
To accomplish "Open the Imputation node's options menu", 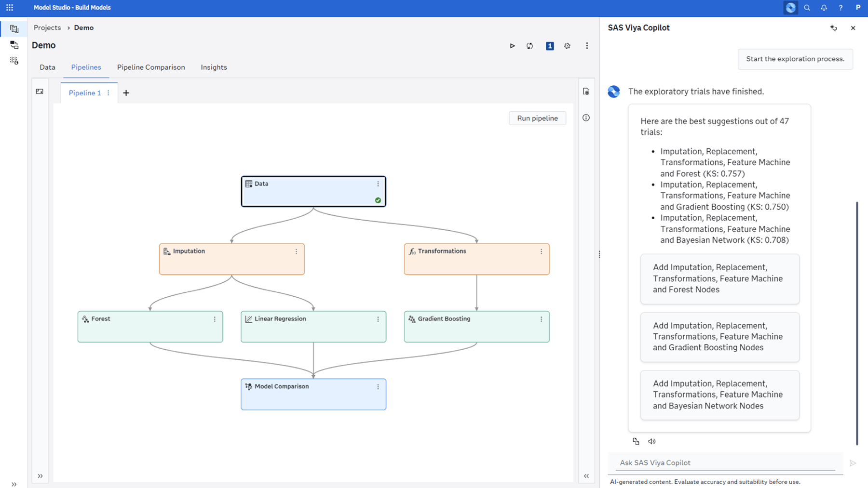I will pos(296,251).
